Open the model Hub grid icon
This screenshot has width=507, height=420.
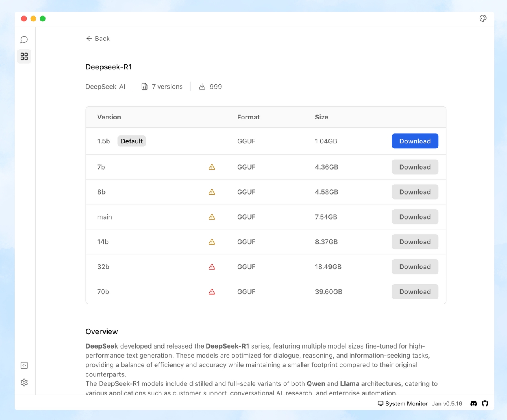point(24,56)
